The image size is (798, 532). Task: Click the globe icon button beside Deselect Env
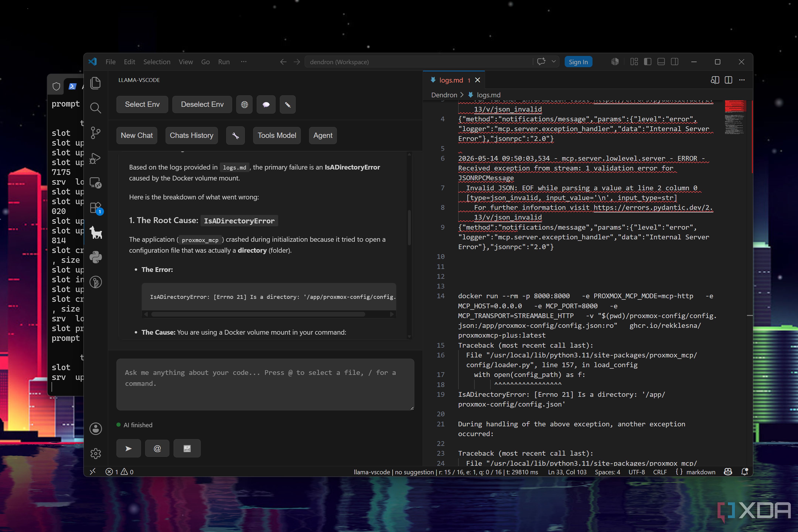pos(244,105)
